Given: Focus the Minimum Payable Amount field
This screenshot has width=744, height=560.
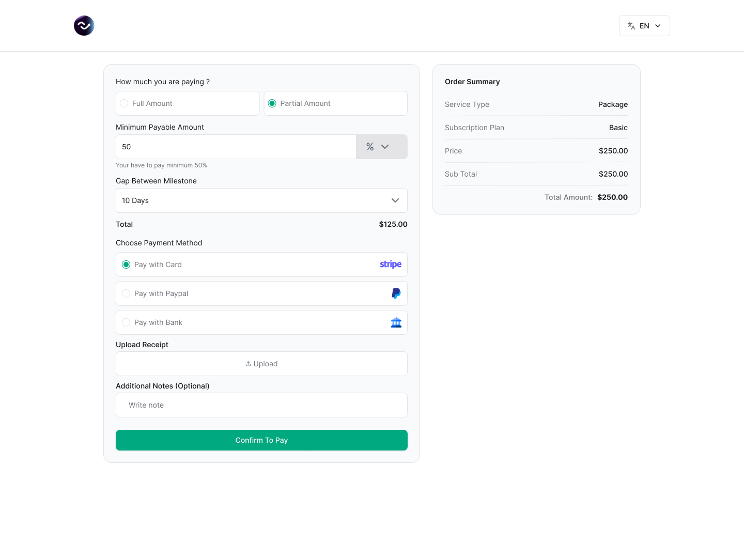Looking at the screenshot, I should [x=236, y=147].
